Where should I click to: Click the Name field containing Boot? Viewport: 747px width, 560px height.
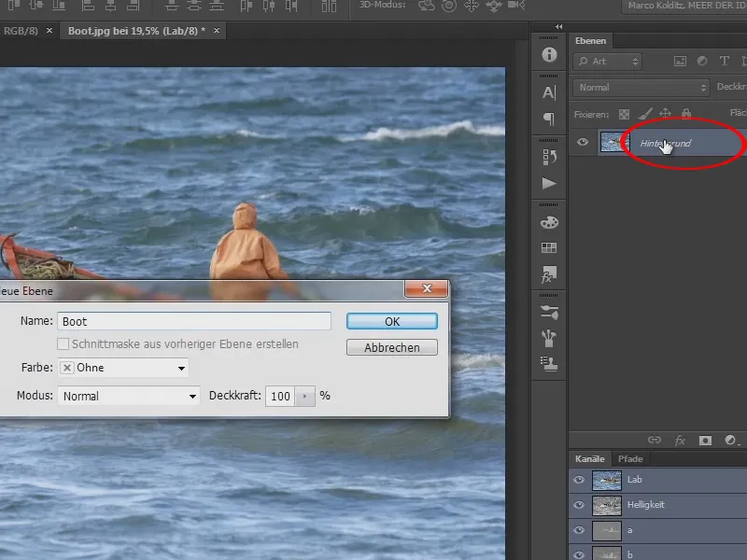(194, 321)
